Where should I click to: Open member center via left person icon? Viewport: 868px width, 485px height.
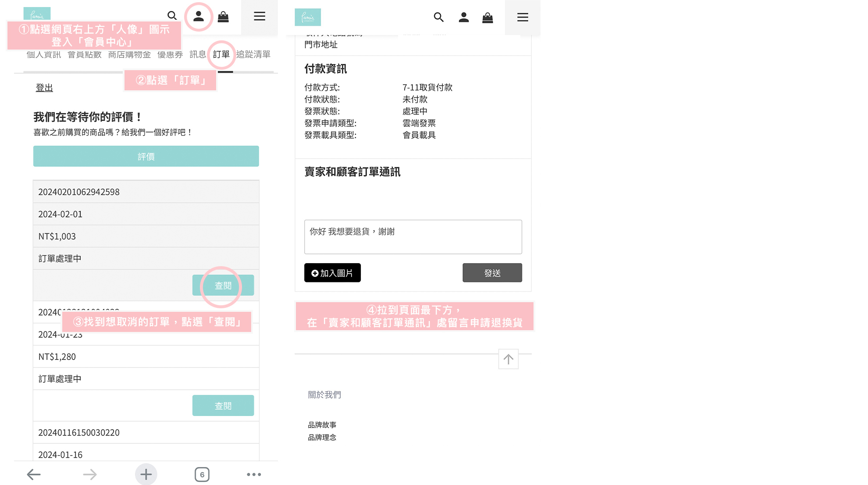click(199, 17)
